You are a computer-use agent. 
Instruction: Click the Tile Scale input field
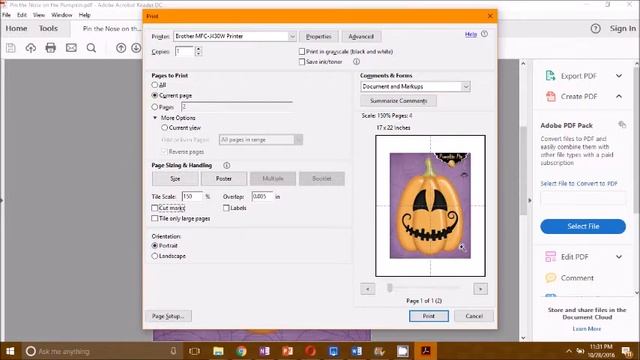192,196
